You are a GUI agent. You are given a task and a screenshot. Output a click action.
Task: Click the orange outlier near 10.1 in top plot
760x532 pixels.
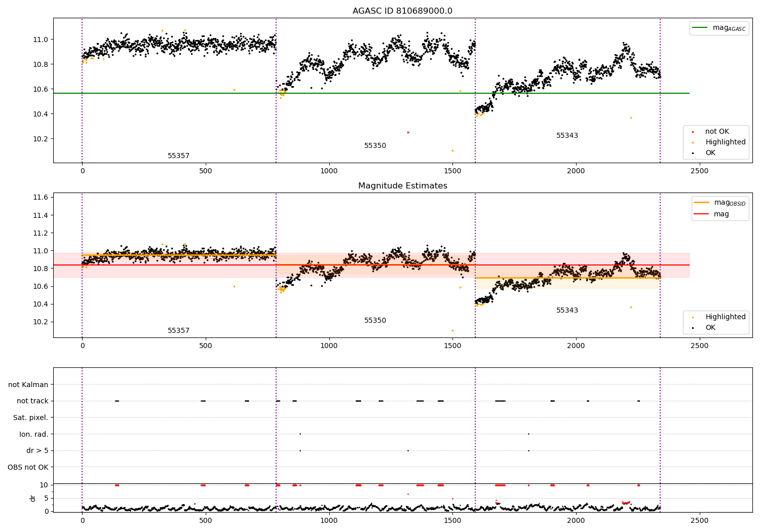(452, 150)
